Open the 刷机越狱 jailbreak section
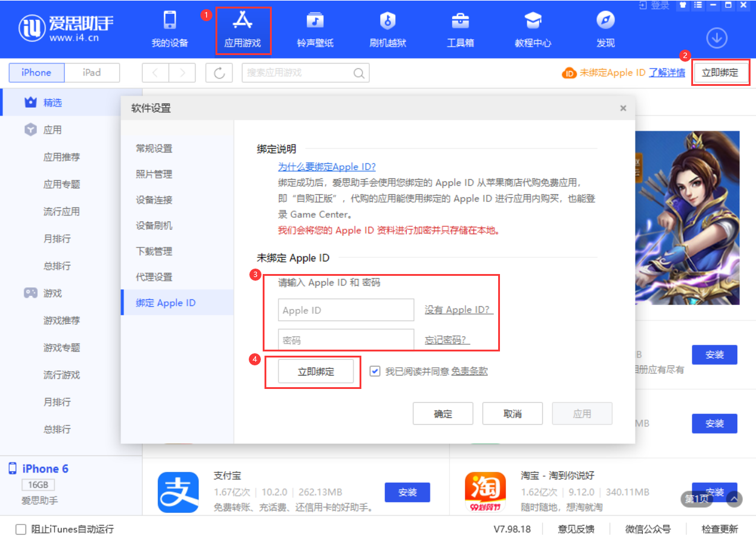Image resolution: width=756 pixels, height=542 pixels. coord(387,29)
